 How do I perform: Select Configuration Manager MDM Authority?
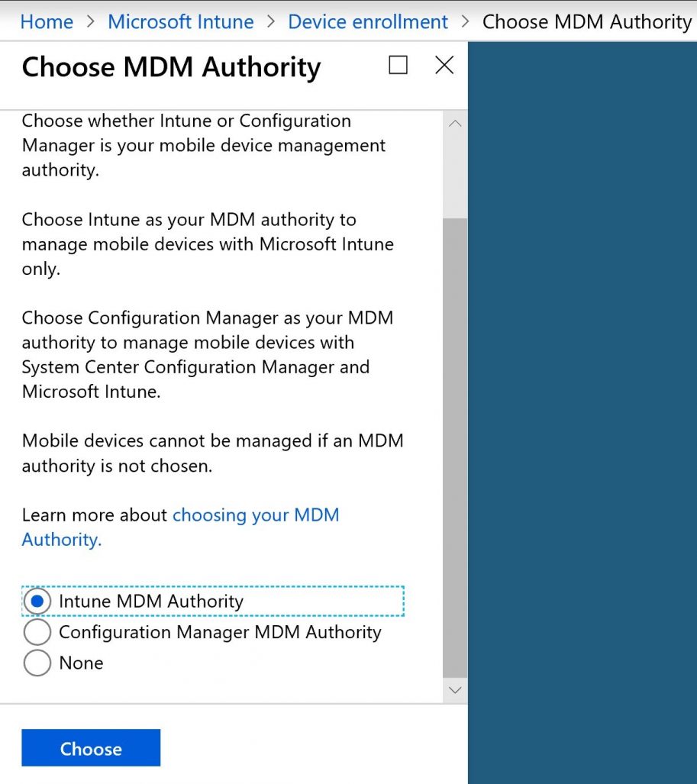37,632
